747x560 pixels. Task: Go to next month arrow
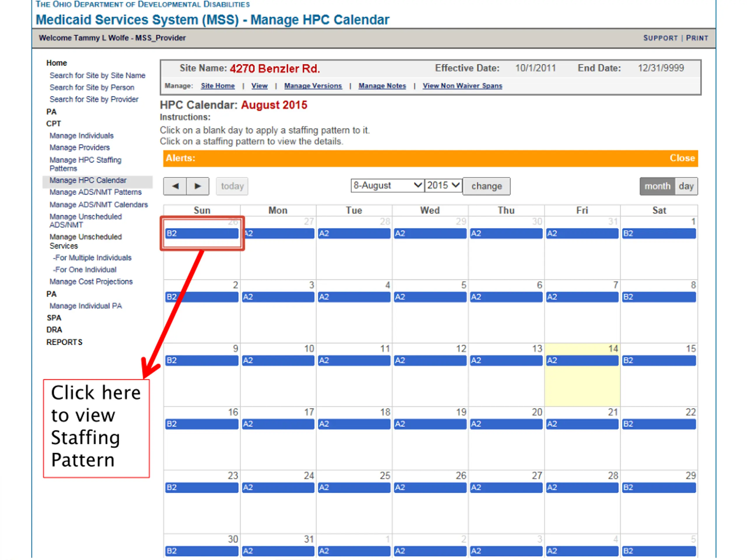tap(198, 186)
